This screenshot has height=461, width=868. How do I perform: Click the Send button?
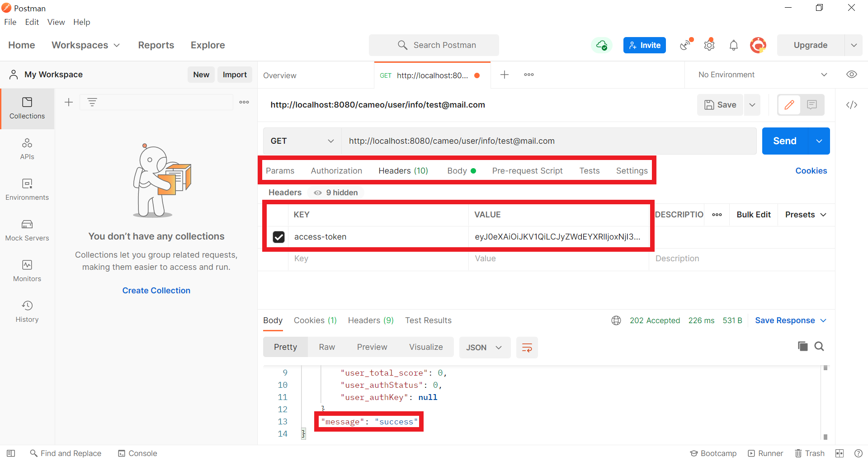click(785, 141)
